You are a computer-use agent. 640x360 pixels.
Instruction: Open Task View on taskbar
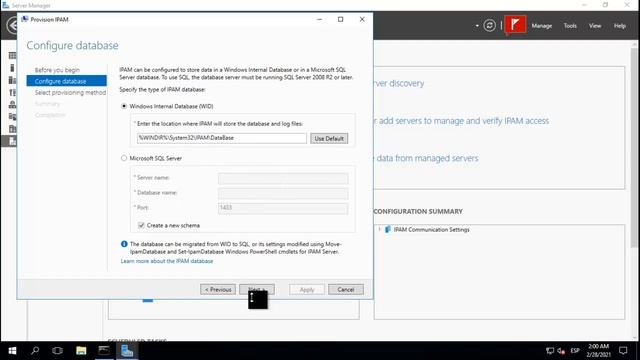(x=58, y=351)
